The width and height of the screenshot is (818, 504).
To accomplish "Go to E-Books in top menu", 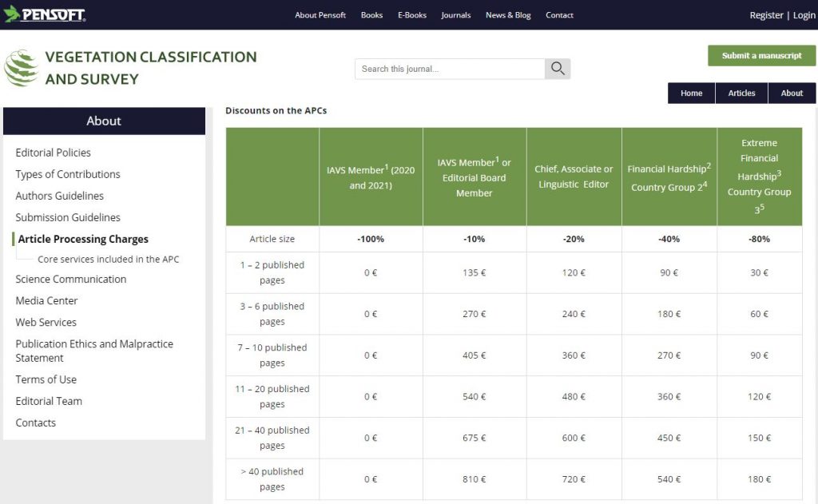I will pyautogui.click(x=412, y=15).
